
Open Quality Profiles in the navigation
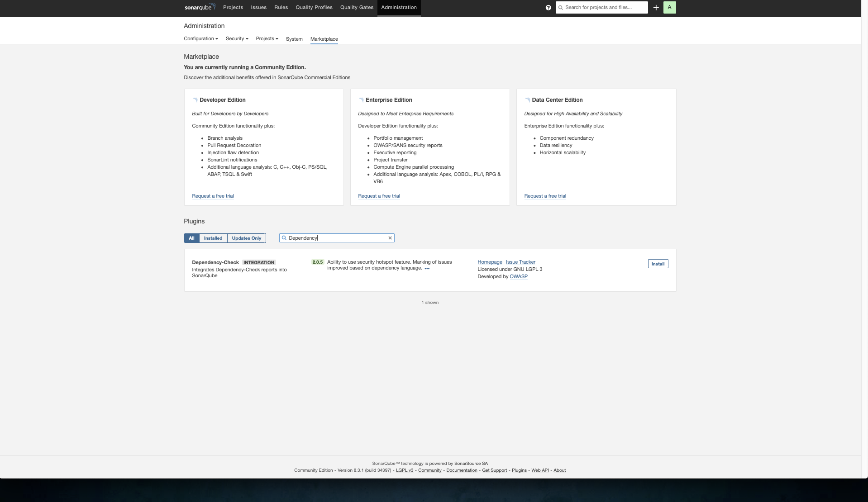coord(314,8)
